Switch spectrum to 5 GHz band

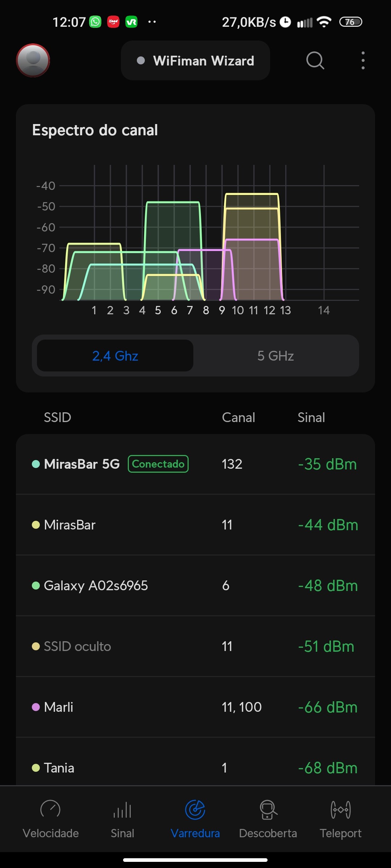click(x=276, y=356)
